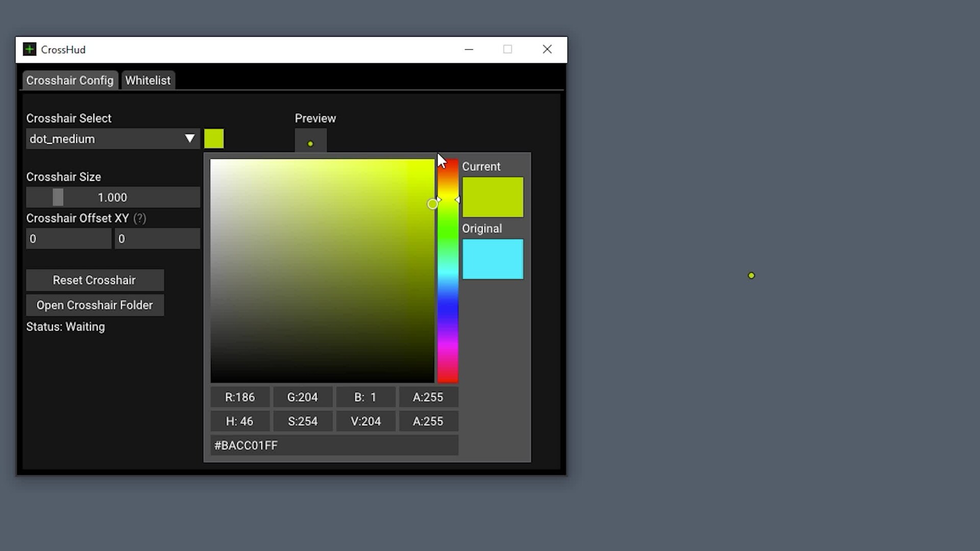Viewport: 980px width, 551px height.
Task: Click the H: 46 hue value field
Action: tap(240, 421)
